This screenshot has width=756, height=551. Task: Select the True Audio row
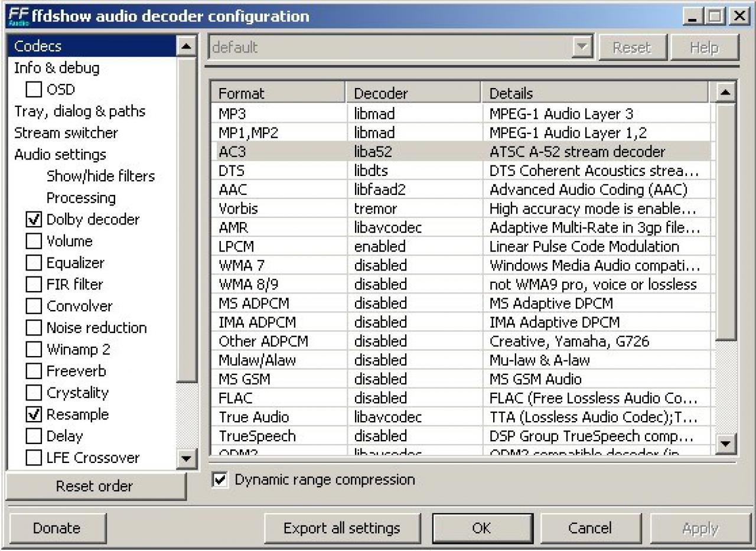tap(461, 417)
